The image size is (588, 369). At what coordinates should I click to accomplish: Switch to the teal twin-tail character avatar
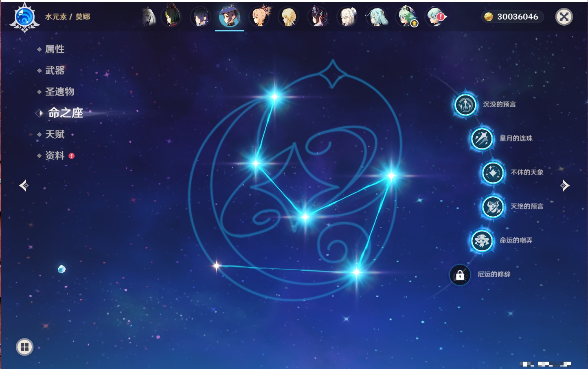[x=377, y=17]
